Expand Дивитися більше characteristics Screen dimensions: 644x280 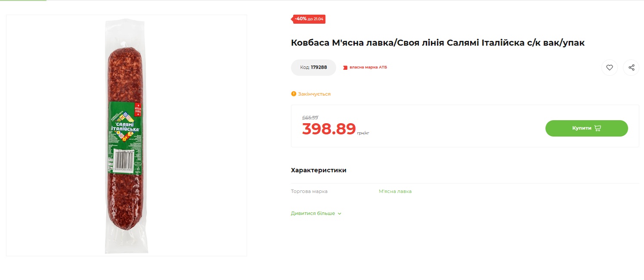[x=313, y=213]
